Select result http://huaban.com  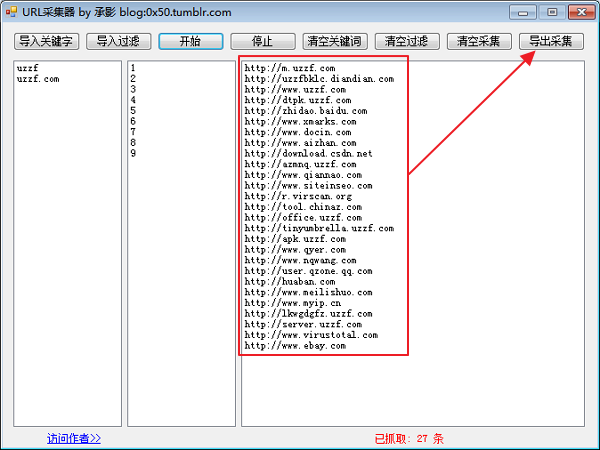[290, 282]
